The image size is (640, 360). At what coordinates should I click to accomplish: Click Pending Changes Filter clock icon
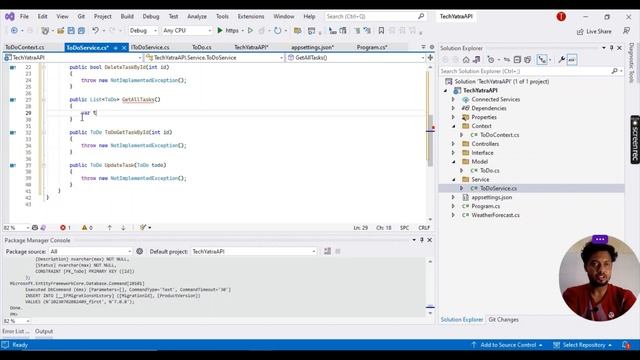[491, 60]
